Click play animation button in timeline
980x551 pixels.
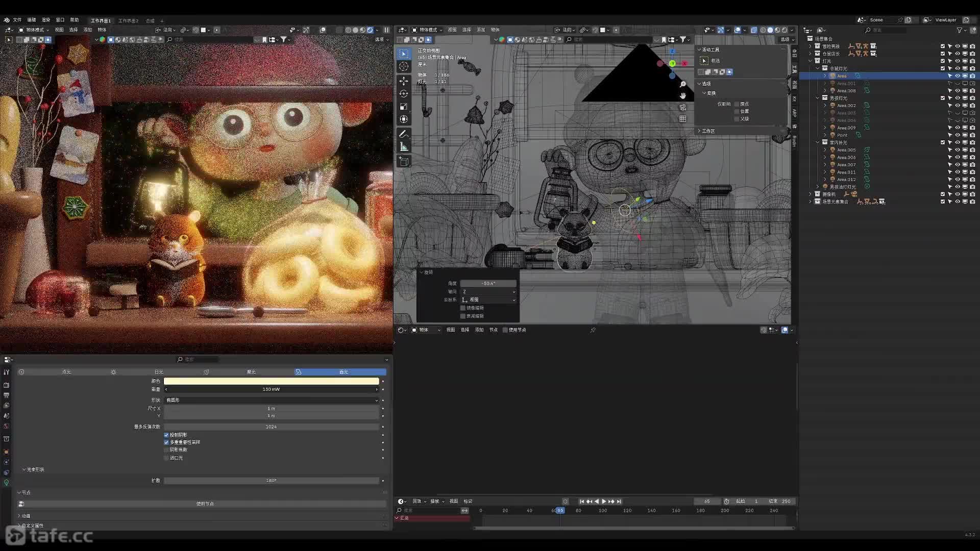click(604, 502)
